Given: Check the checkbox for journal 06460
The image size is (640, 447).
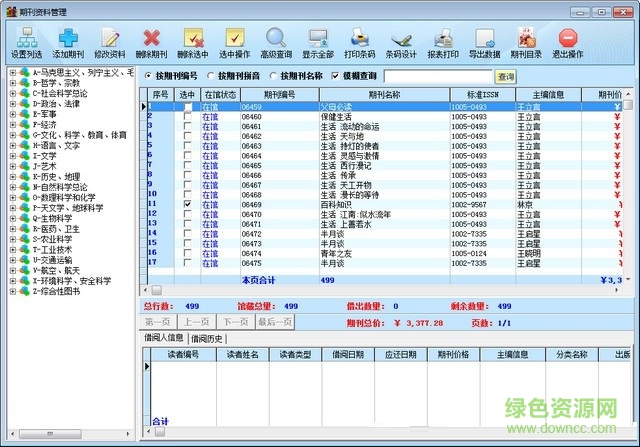Looking at the screenshot, I should pyautogui.click(x=187, y=116).
